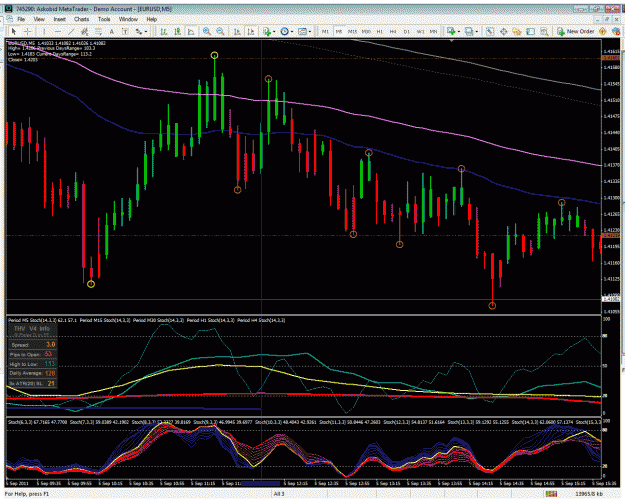Viewport: 625px width, 502px height.
Task: Open the File menu
Action: 21,19
